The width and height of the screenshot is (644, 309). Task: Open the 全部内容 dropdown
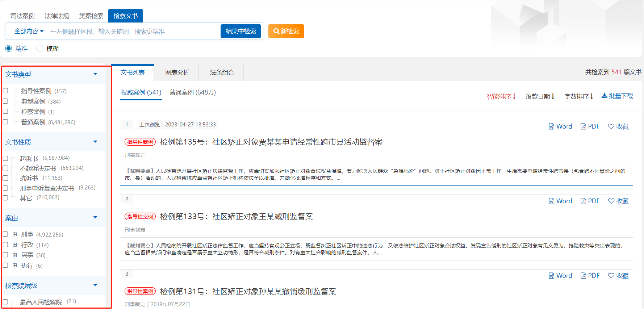click(29, 32)
